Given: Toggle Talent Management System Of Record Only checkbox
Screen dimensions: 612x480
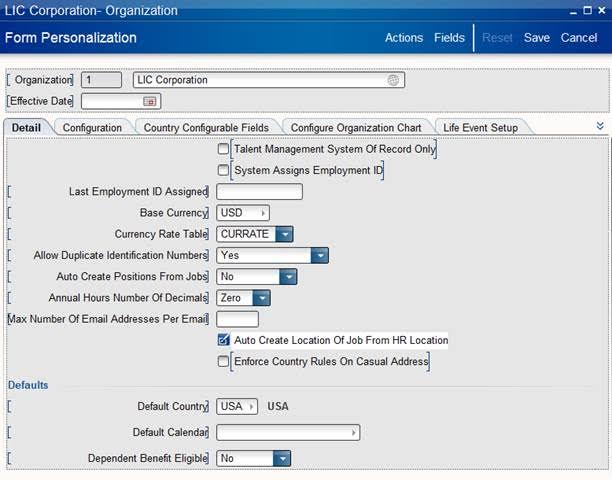Looking at the screenshot, I should click(x=223, y=149).
